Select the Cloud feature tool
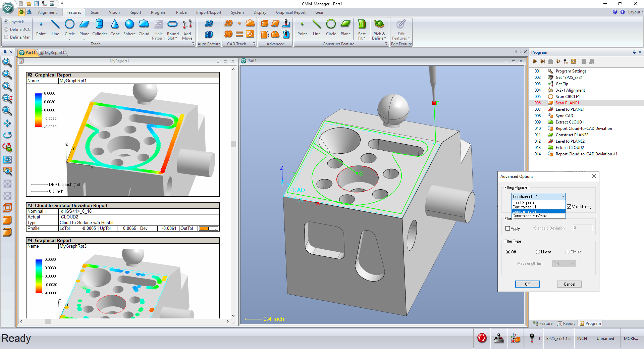Screen dimensions: 644x349 [x=144, y=28]
